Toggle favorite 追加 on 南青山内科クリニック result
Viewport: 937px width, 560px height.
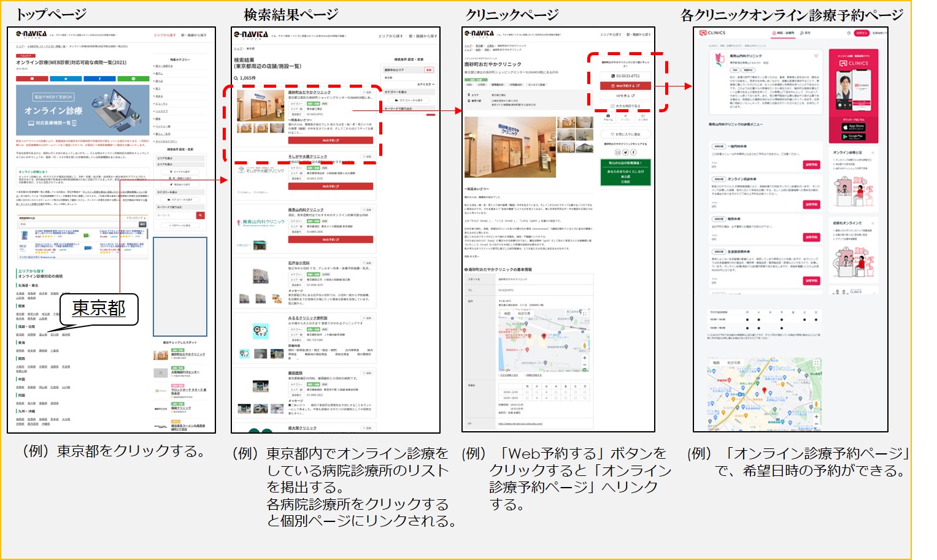tap(368, 210)
